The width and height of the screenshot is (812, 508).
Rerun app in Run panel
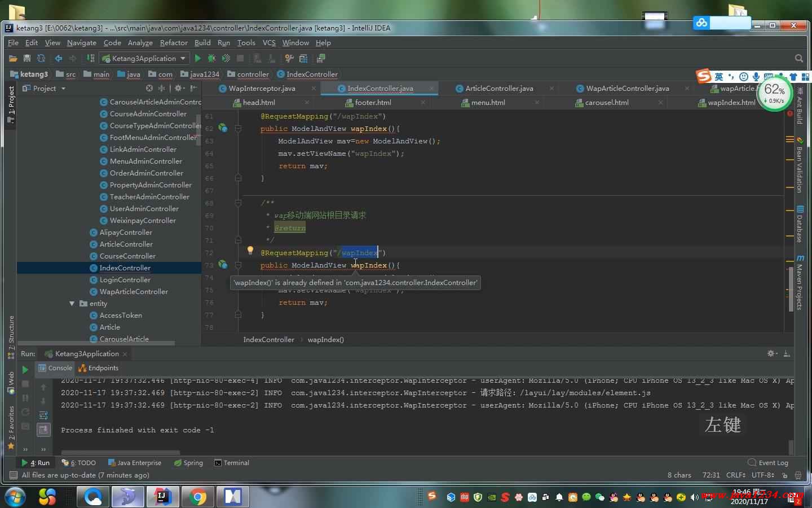point(25,370)
